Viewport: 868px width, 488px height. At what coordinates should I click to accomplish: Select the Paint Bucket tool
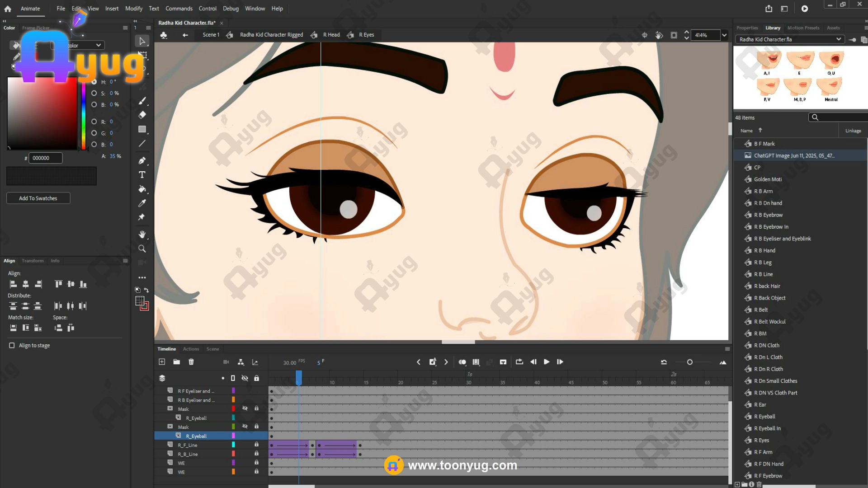[142, 189]
